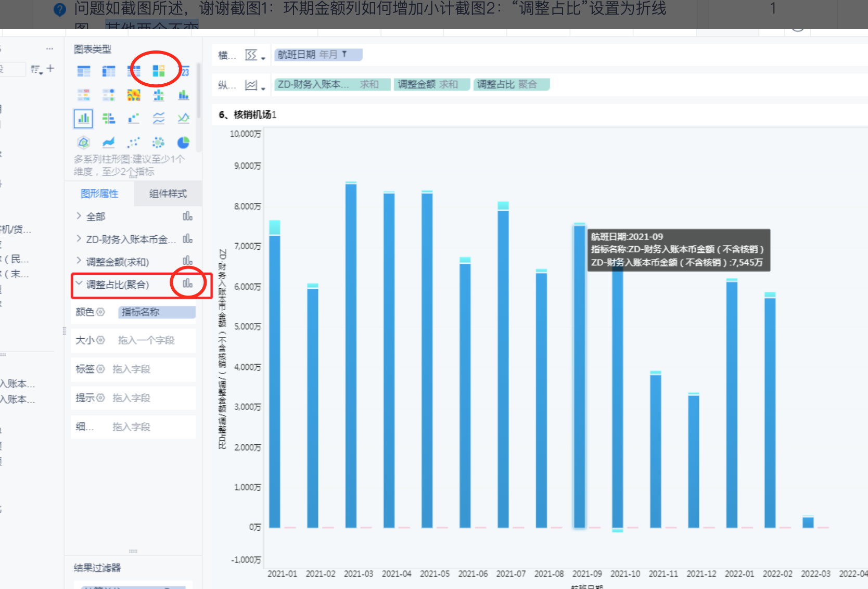
Task: Select the scatter plot chart icon
Action: click(x=134, y=143)
